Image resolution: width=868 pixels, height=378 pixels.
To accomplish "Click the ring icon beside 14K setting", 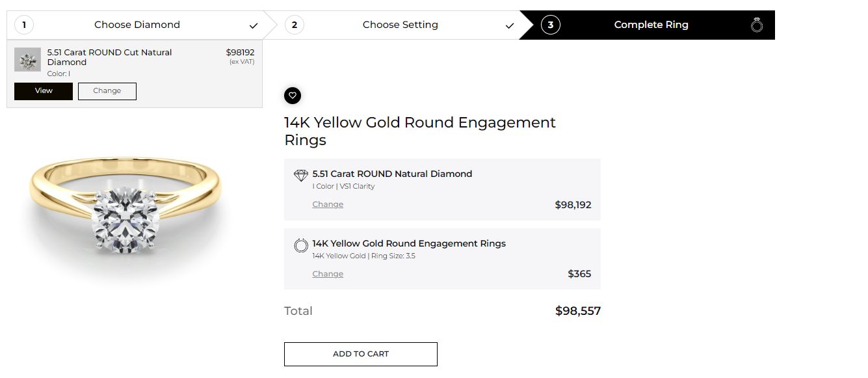I will coord(300,245).
